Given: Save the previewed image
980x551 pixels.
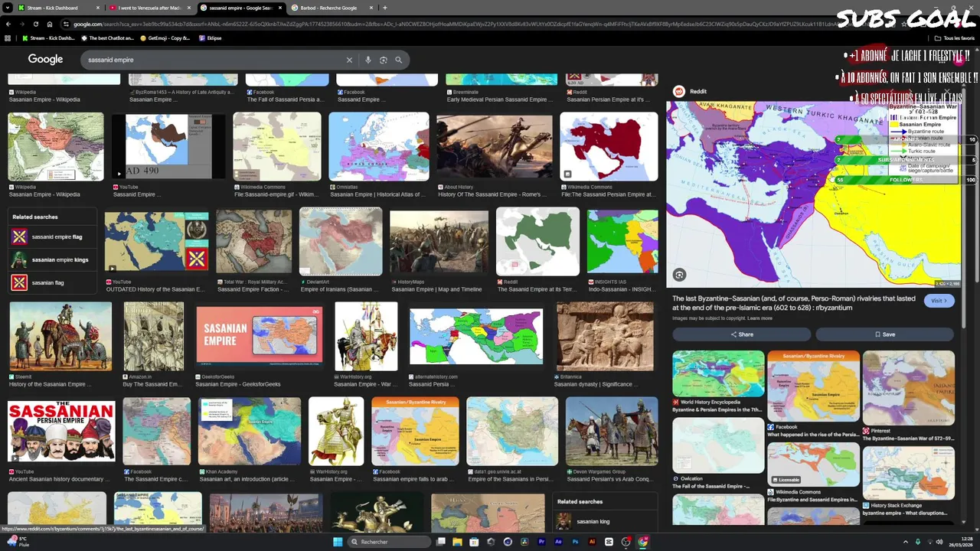Looking at the screenshot, I should [x=884, y=334].
